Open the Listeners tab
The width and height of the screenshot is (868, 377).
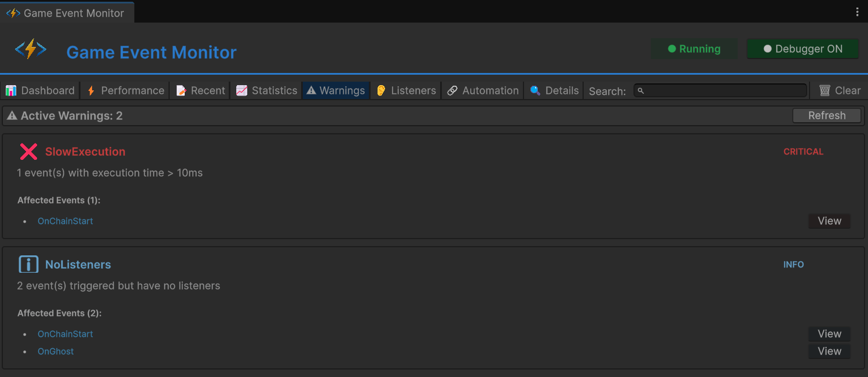coord(405,90)
